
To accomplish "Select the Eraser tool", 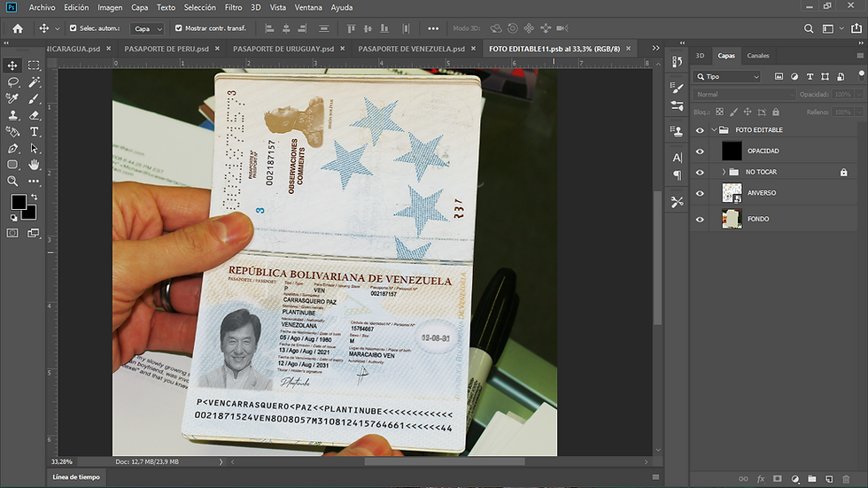I will [34, 115].
